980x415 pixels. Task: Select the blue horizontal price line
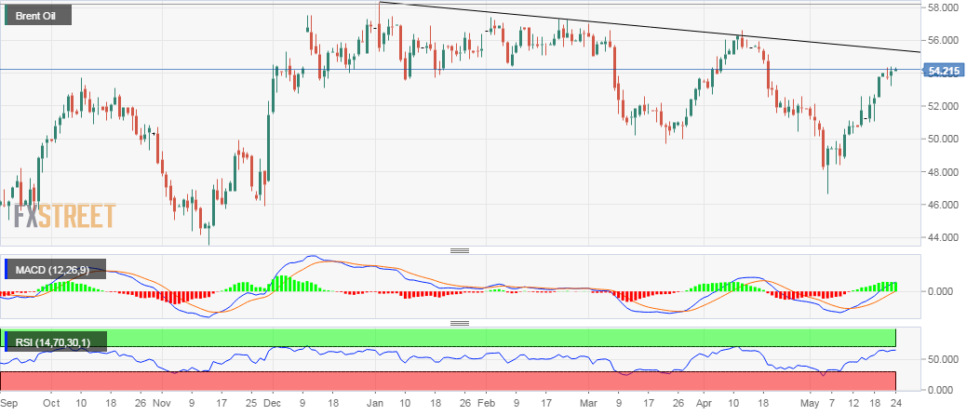coord(461,69)
